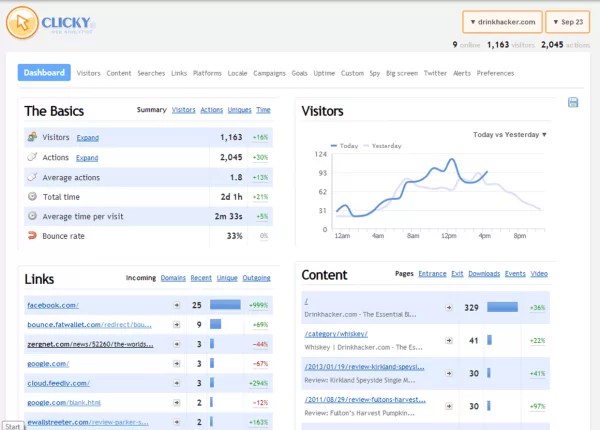
Task: Open the Visitors navigation tab
Action: (88, 73)
